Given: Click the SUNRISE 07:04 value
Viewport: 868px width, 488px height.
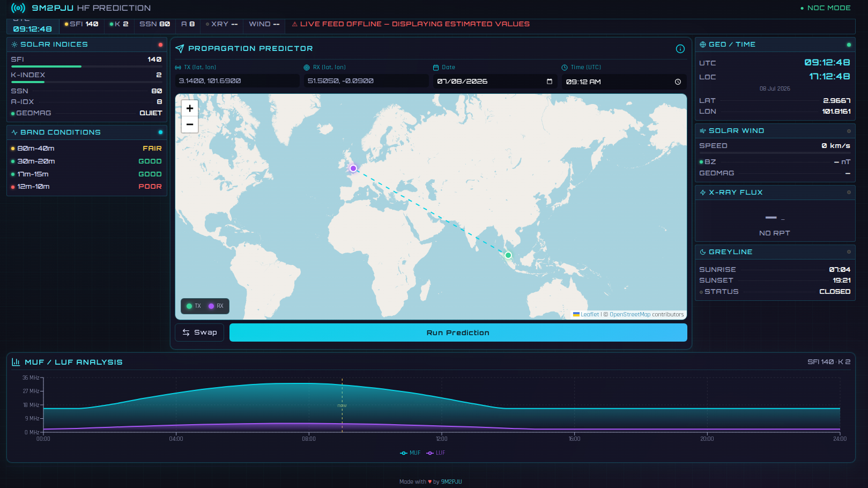Looking at the screenshot, I should pyautogui.click(x=840, y=270).
